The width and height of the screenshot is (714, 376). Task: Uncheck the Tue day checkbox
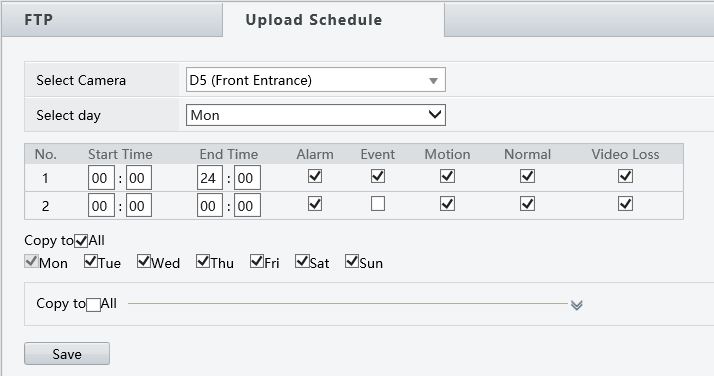[91, 261]
